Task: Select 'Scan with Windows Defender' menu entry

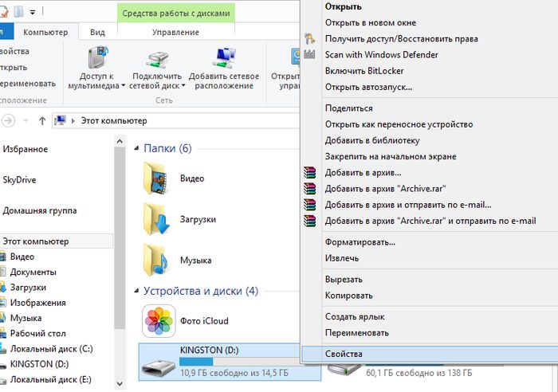Action: point(381,55)
